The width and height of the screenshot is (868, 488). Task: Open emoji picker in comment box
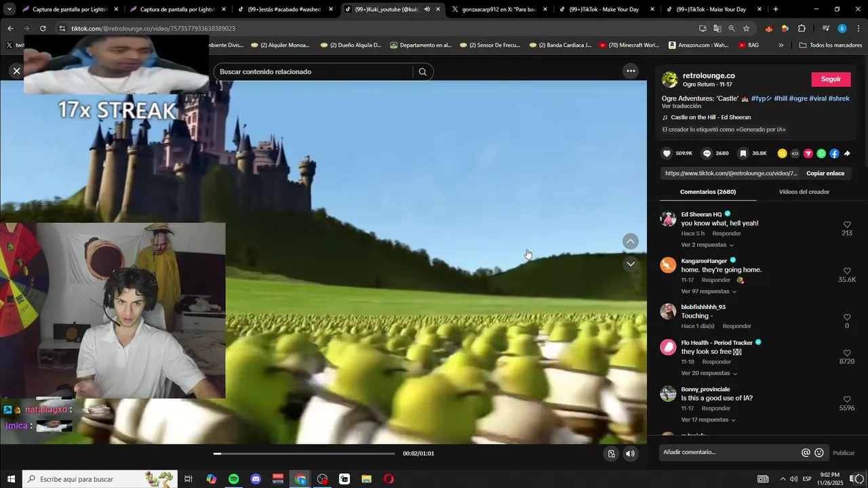click(819, 453)
